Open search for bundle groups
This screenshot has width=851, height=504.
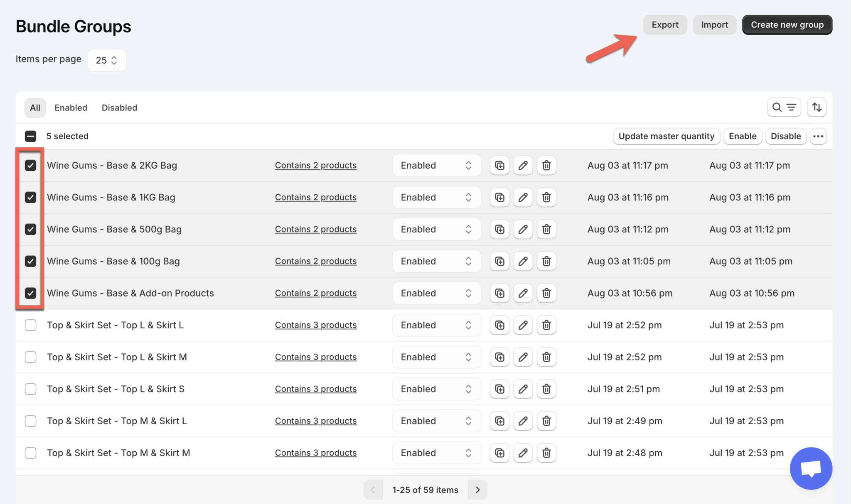click(777, 107)
